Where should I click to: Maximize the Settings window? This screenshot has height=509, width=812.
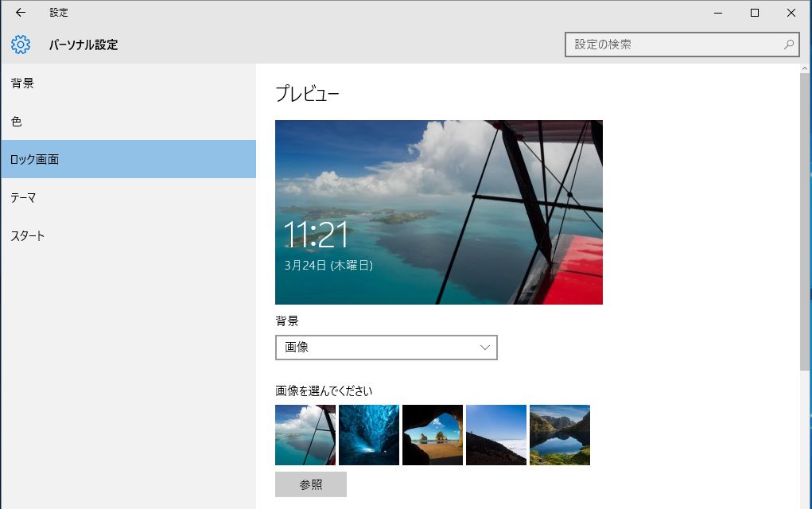point(755,13)
